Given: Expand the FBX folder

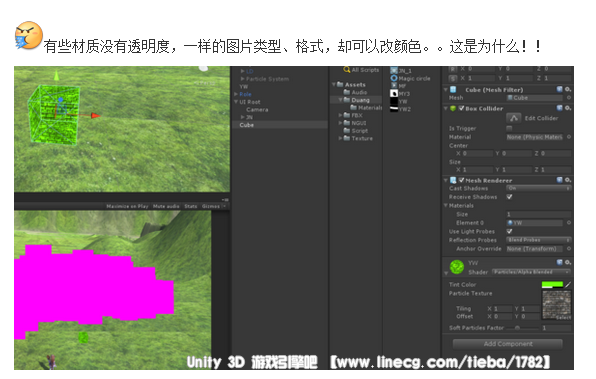Looking at the screenshot, I should [x=340, y=115].
